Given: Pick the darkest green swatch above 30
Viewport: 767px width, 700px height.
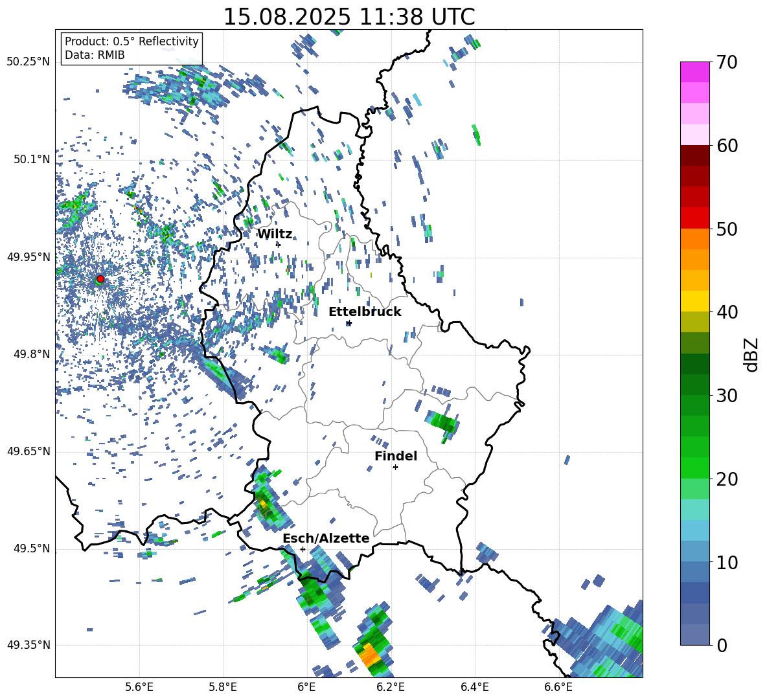Looking at the screenshot, I should coord(694,364).
